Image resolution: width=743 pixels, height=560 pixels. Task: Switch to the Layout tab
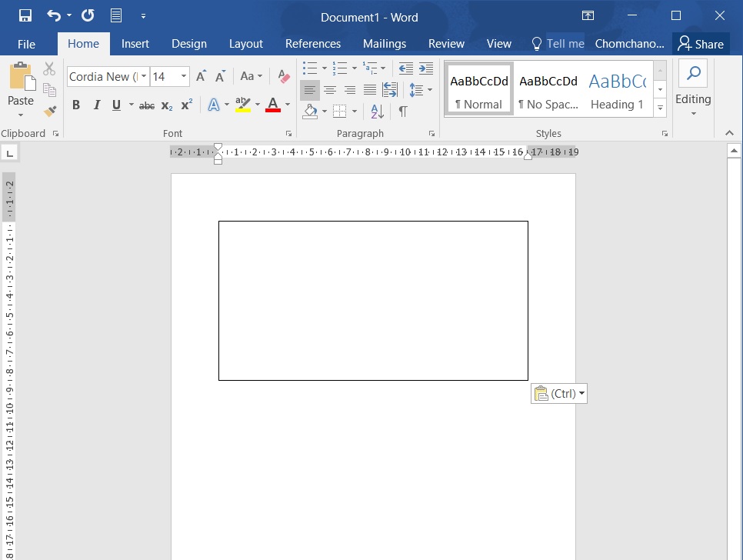coord(245,44)
